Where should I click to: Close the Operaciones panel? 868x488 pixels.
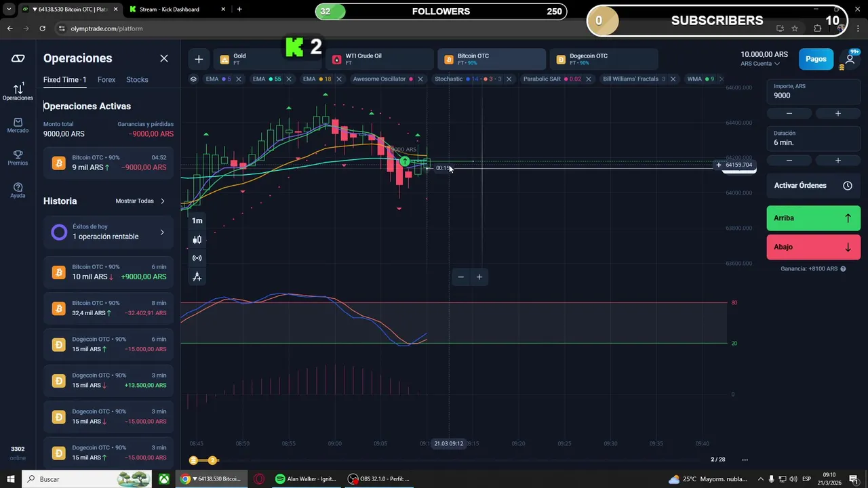pos(164,58)
